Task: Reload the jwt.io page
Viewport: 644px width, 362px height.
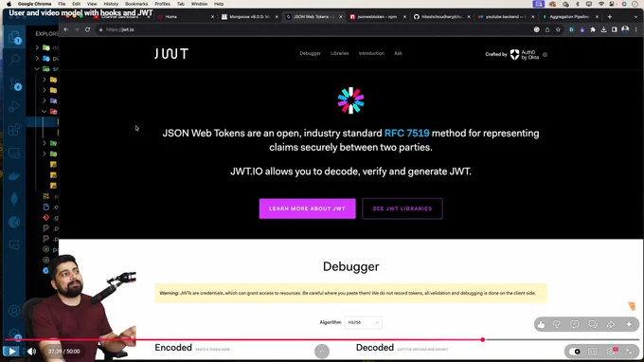Action: pyautogui.click(x=87, y=29)
